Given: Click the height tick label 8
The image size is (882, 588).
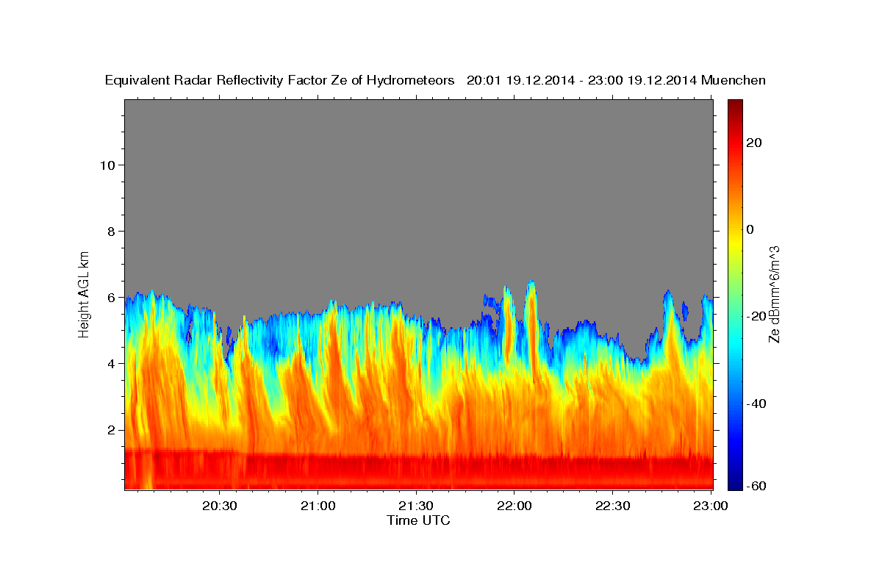Looking at the screenshot, I should [110, 231].
